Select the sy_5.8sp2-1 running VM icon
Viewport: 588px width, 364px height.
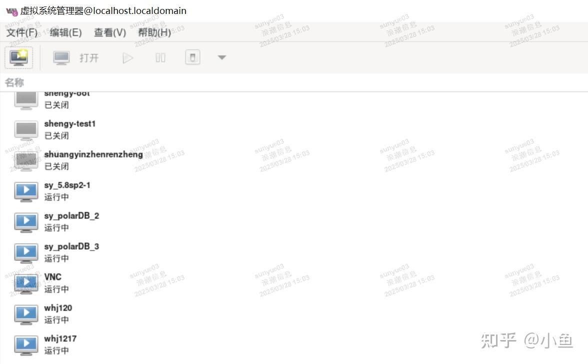(x=26, y=192)
